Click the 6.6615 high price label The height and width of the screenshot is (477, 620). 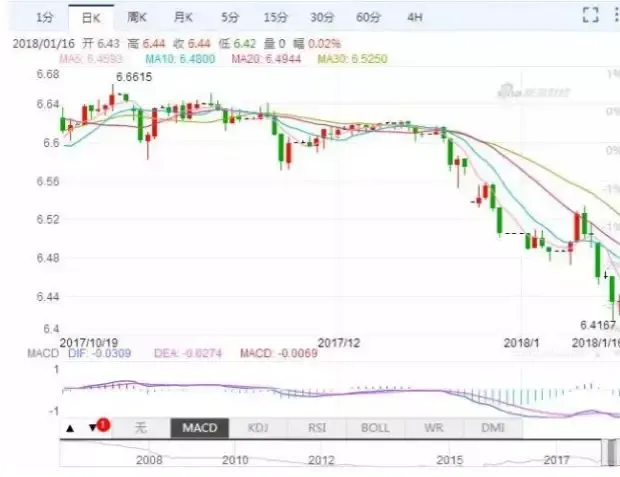(x=134, y=77)
